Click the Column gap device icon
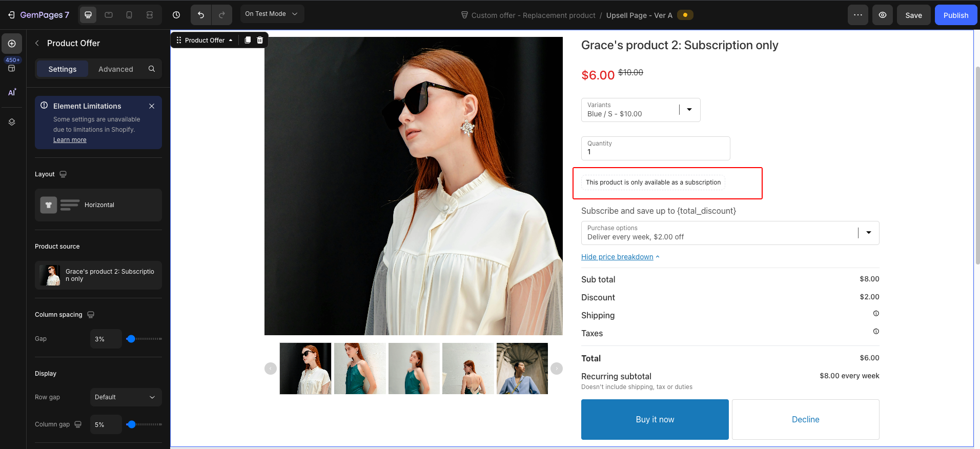This screenshot has width=980, height=449. 78,424
